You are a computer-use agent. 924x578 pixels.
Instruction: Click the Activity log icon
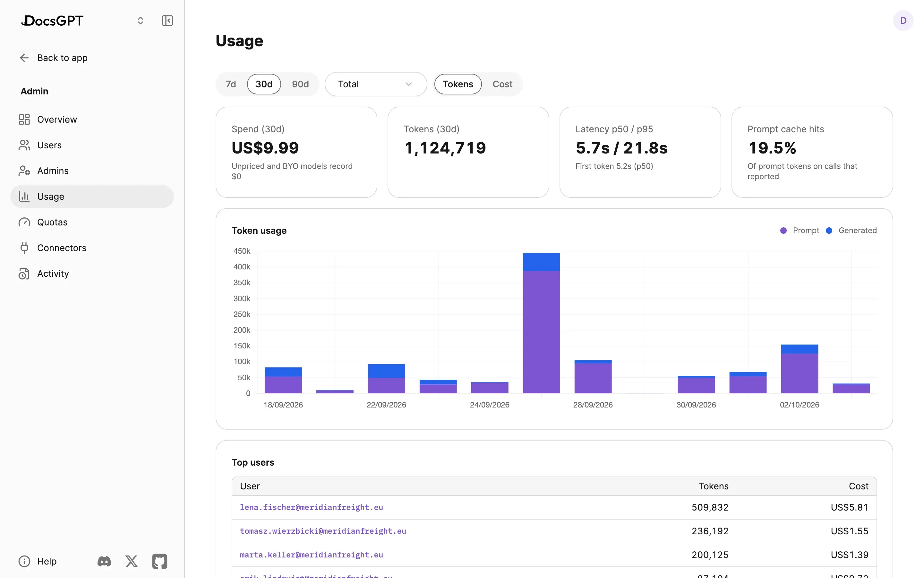(x=24, y=274)
